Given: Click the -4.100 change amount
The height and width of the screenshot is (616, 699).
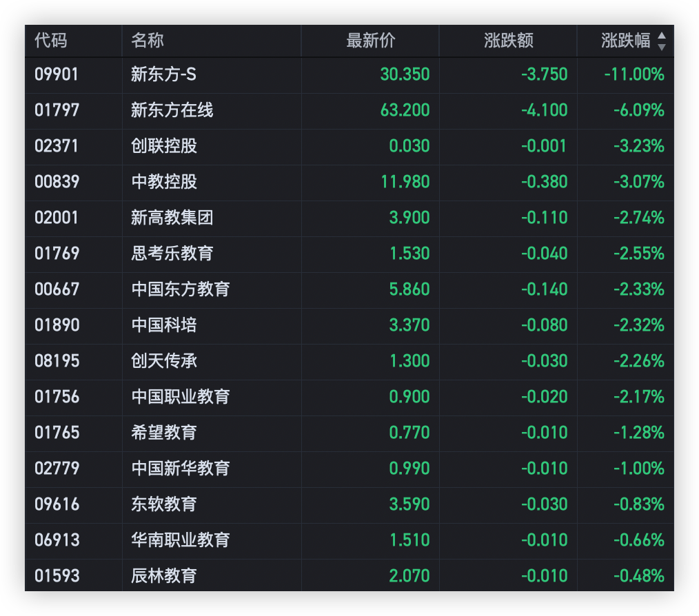Looking at the screenshot, I should 545,110.
